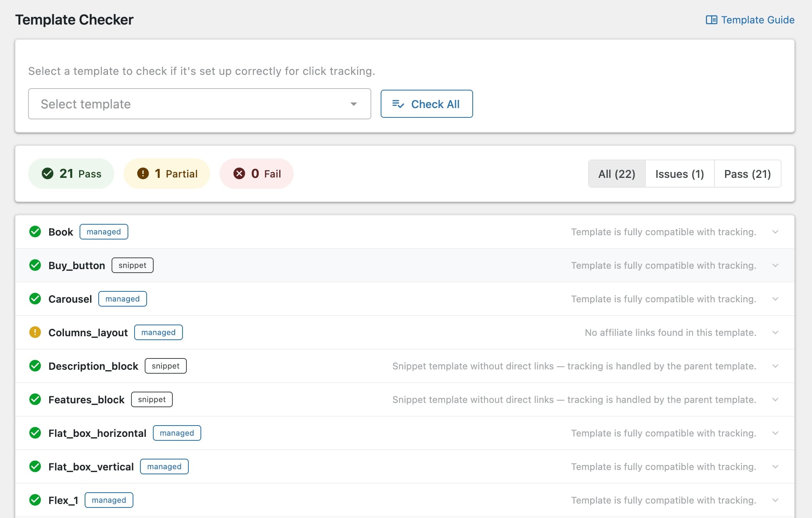This screenshot has width=812, height=518.
Task: Click the snippet tag next to Buy_button
Action: 132,265
